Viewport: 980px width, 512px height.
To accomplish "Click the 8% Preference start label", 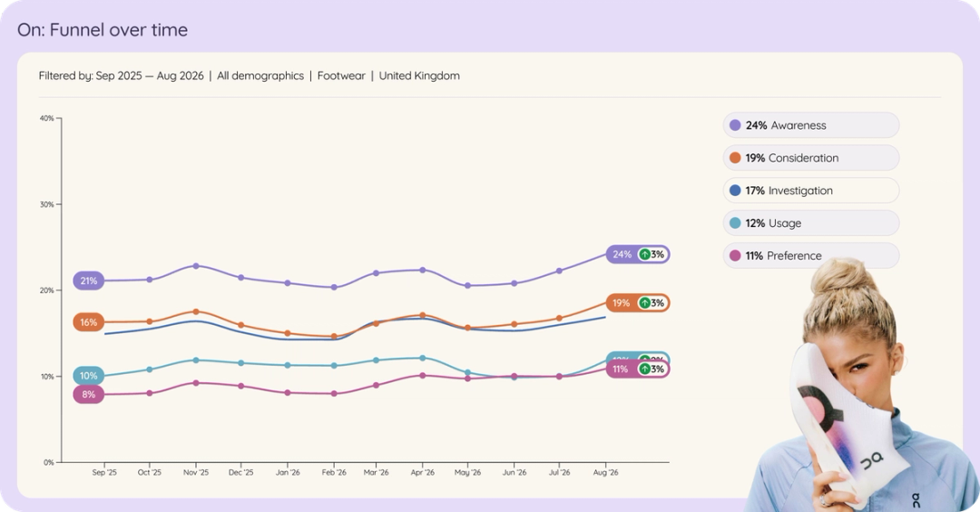I will [89, 395].
